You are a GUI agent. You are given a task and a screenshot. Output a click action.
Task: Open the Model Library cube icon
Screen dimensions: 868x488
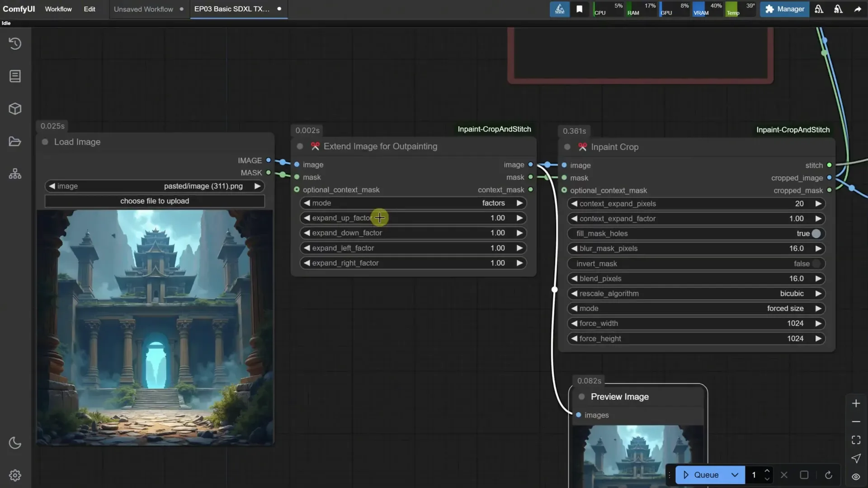click(15, 108)
